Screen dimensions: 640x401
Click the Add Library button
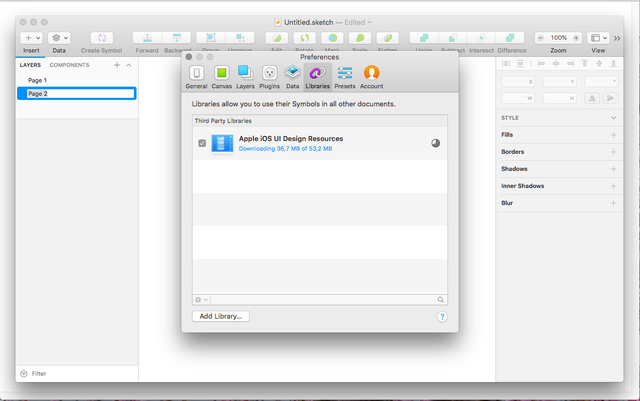tap(221, 316)
